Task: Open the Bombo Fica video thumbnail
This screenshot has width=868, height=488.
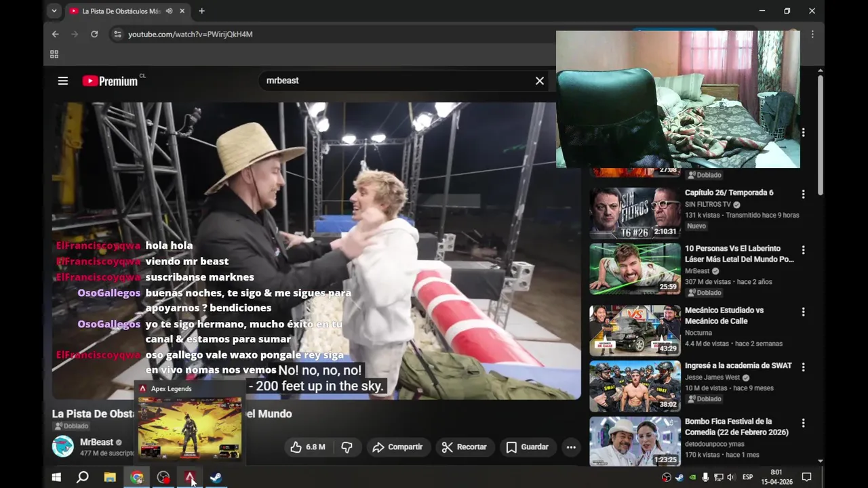Action: click(x=635, y=441)
